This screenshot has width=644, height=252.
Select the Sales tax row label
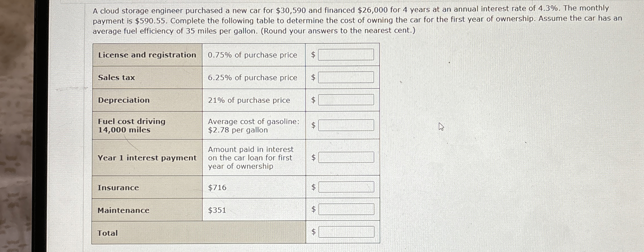coord(116,78)
